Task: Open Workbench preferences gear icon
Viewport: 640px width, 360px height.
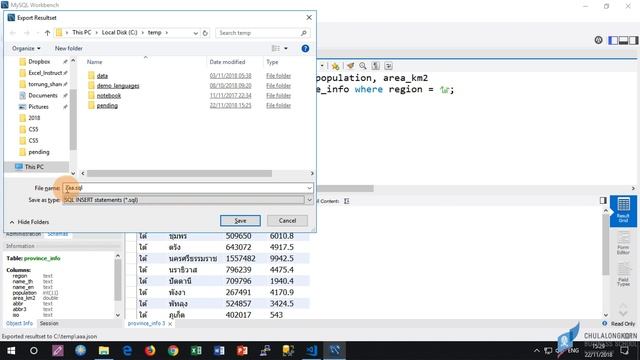Action: (598, 40)
